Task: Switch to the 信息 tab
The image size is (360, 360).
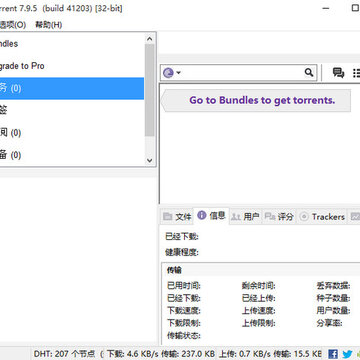Action: point(211,216)
